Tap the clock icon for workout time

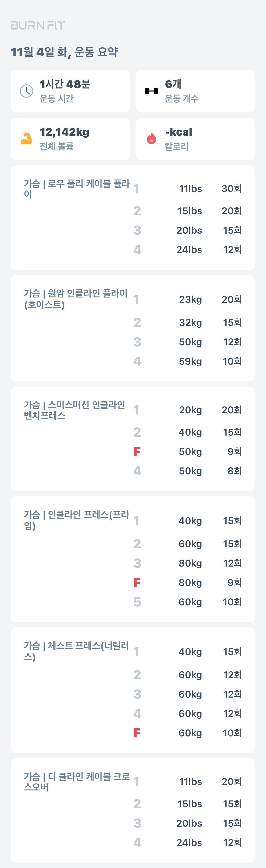tap(26, 91)
